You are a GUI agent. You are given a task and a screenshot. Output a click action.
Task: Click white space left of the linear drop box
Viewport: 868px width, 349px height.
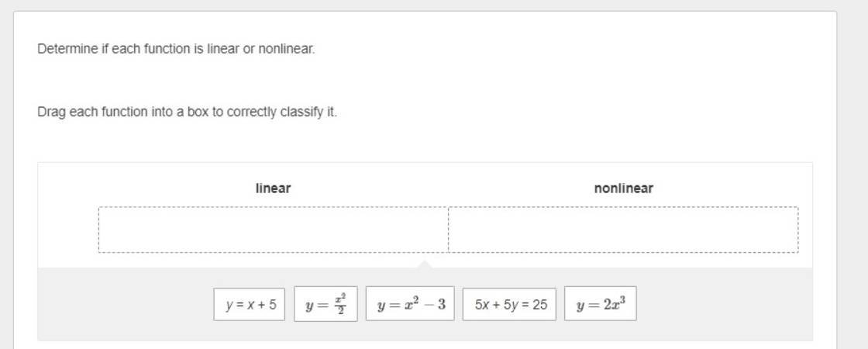68,230
